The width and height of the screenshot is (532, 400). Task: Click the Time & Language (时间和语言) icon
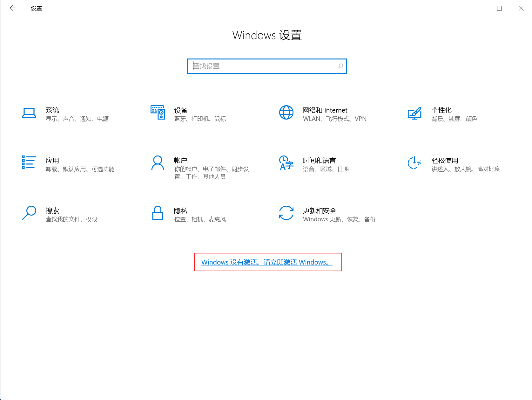[286, 162]
